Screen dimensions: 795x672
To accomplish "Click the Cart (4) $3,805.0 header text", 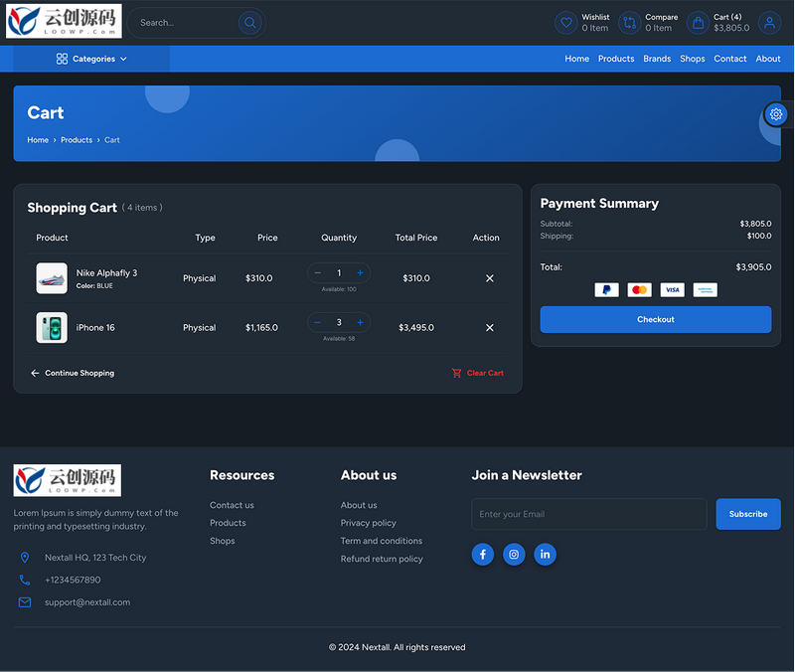I will click(731, 23).
